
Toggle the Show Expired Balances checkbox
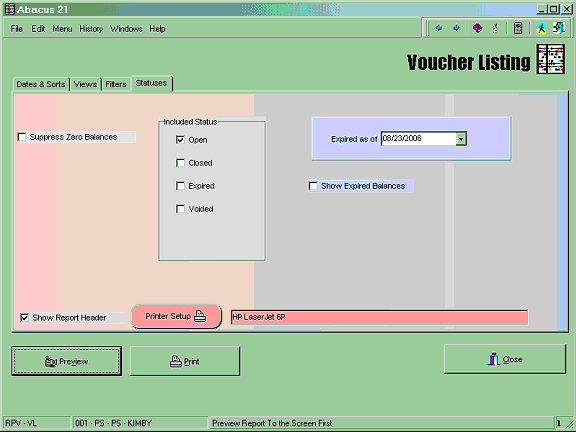[313, 186]
